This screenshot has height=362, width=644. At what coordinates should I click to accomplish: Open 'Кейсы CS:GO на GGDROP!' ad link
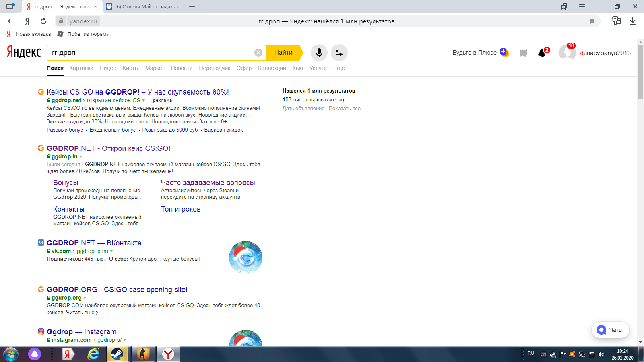pyautogui.click(x=138, y=92)
